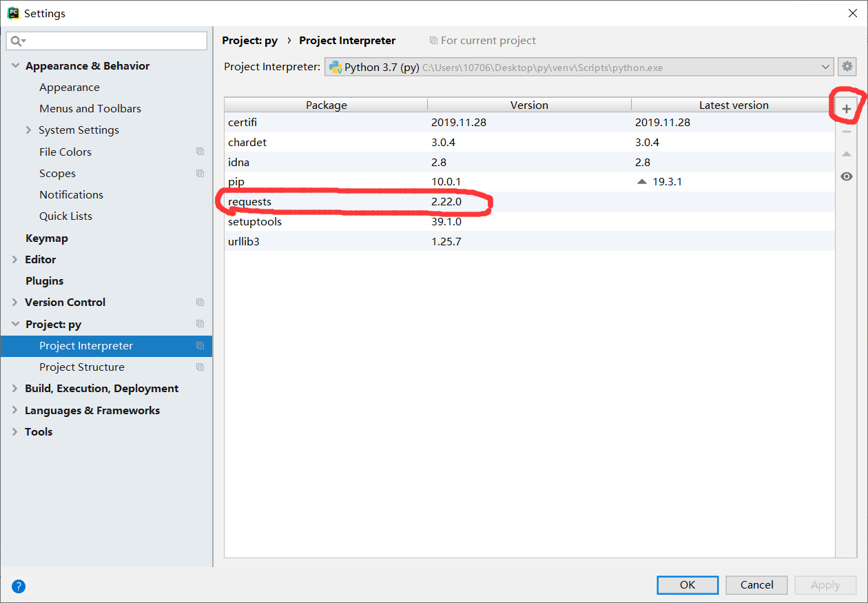Select the pip package name
This screenshot has height=603, width=868.
pos(236,182)
